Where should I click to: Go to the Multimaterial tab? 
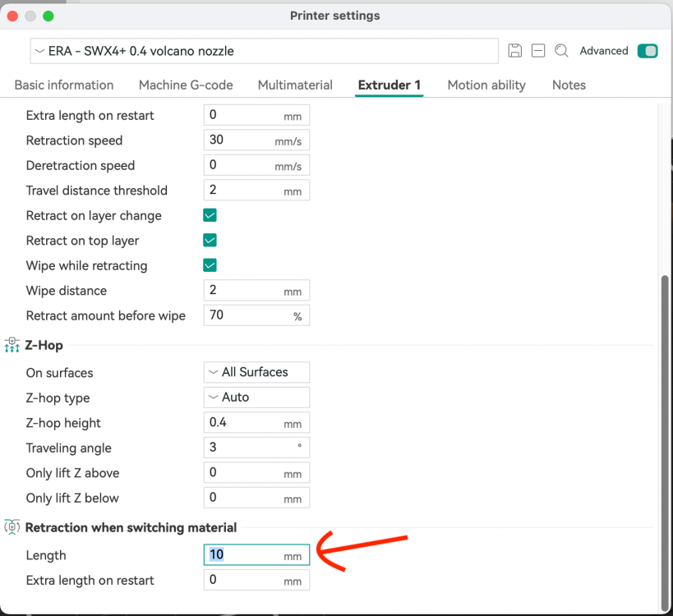point(295,85)
